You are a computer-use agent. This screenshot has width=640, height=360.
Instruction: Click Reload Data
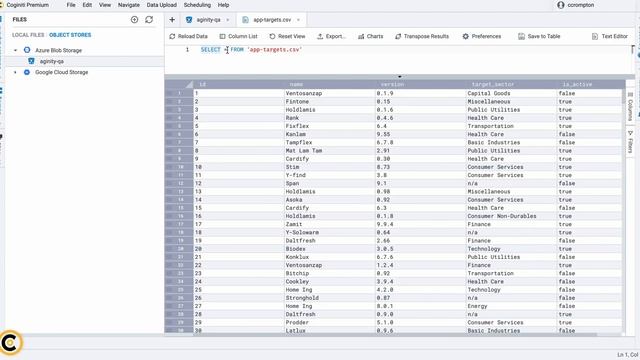189,36
